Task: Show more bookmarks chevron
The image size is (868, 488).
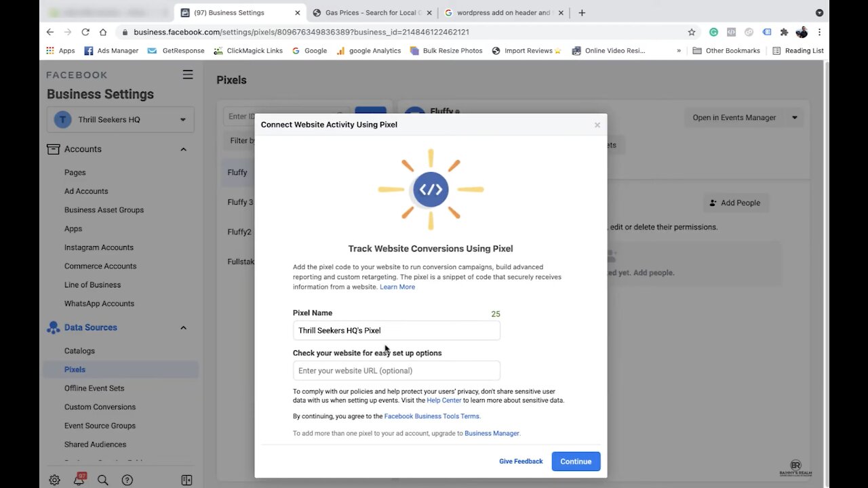Action: (679, 50)
